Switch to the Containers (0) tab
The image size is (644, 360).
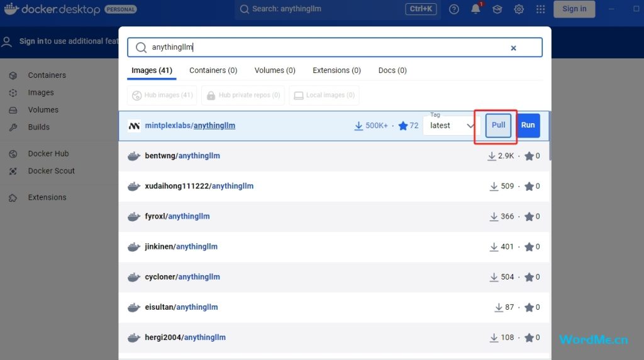(213, 70)
